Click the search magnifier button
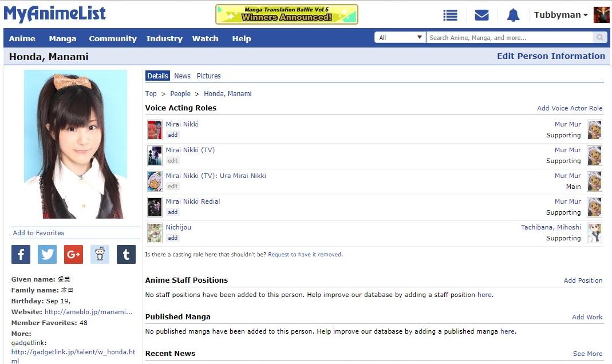Viewport: 612px width, 364px height. [600, 38]
